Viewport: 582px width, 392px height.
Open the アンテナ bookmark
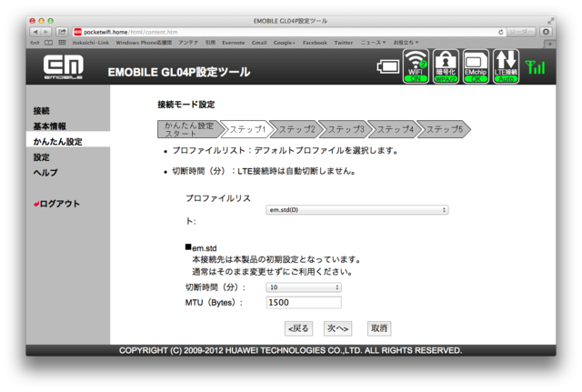[188, 43]
